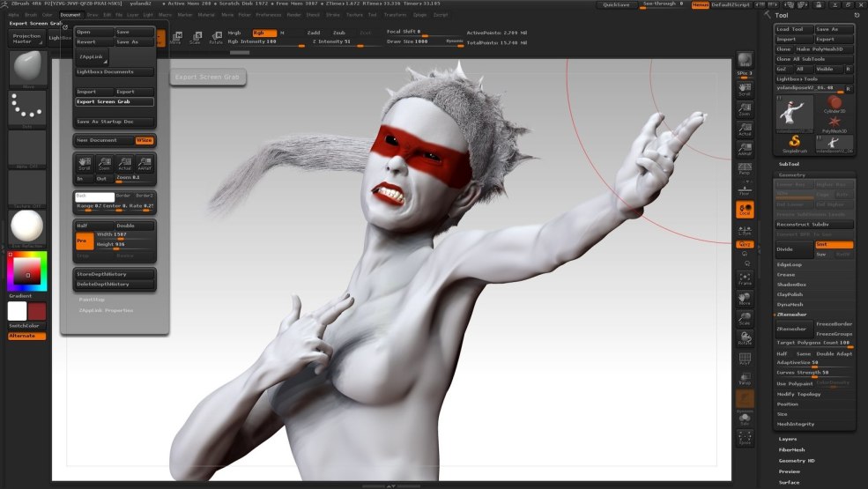
Task: Disable the Smt toggle next to Divide
Action: click(x=834, y=244)
